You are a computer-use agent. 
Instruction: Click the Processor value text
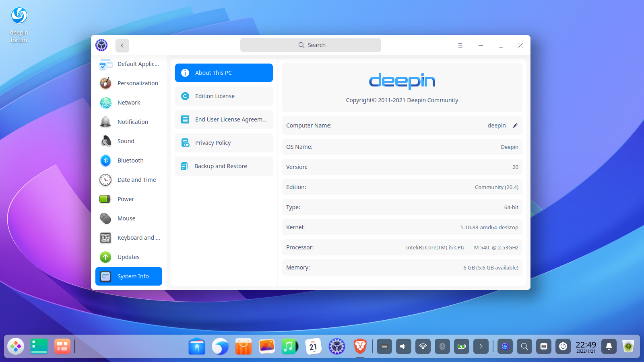pyautogui.click(x=462, y=247)
